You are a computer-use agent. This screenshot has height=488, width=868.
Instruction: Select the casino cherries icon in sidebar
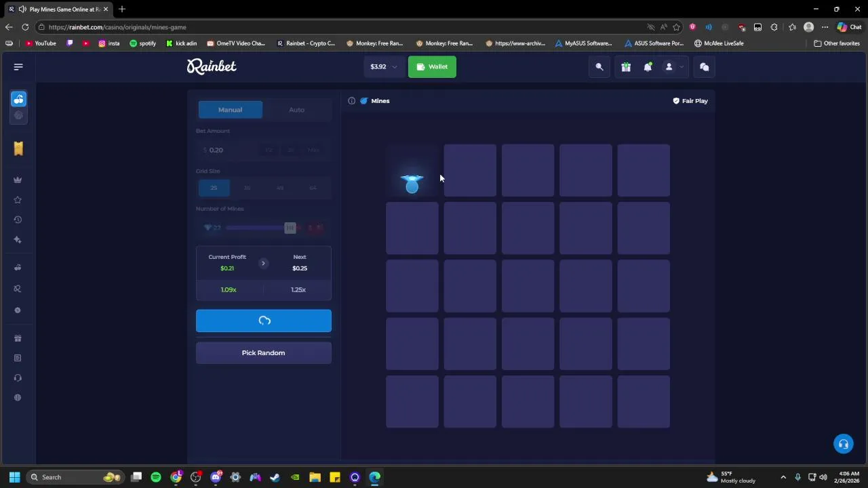(18, 99)
